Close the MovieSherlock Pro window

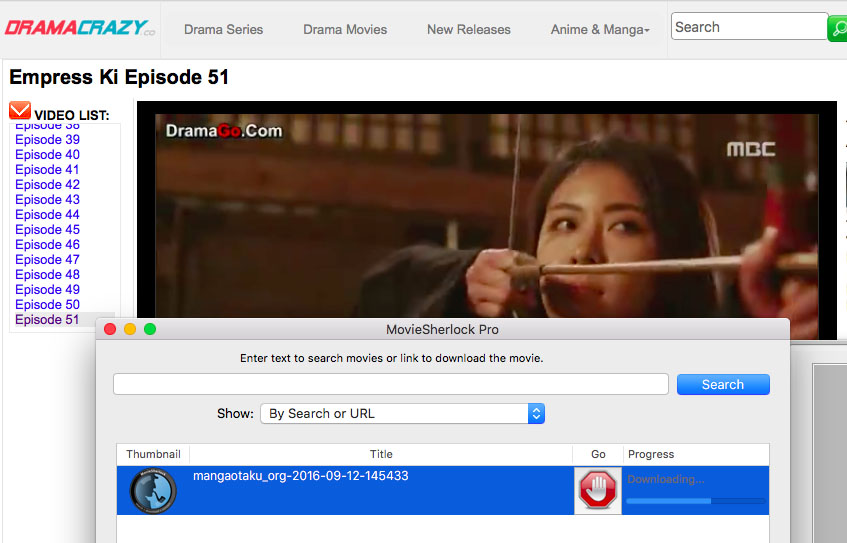point(110,329)
